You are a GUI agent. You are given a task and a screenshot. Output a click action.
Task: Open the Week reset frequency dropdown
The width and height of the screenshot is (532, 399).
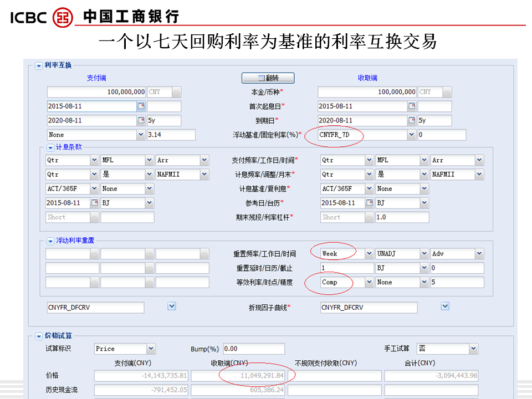pyautogui.click(x=369, y=254)
